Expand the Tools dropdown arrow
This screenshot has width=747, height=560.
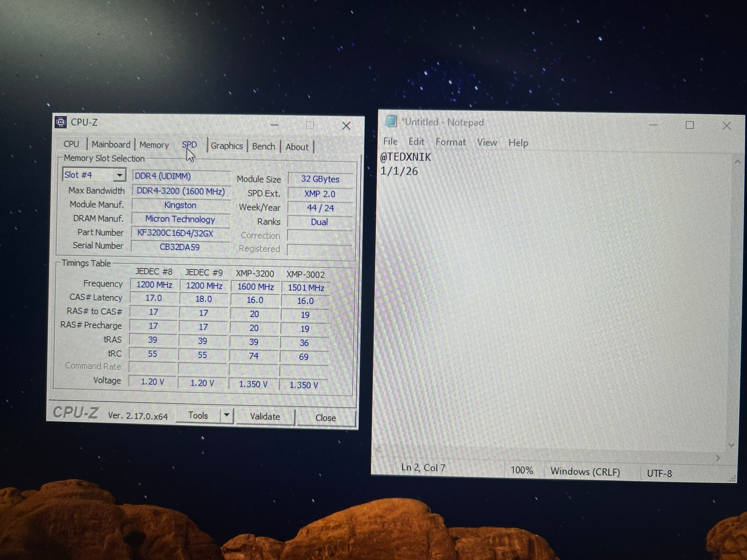tap(226, 415)
